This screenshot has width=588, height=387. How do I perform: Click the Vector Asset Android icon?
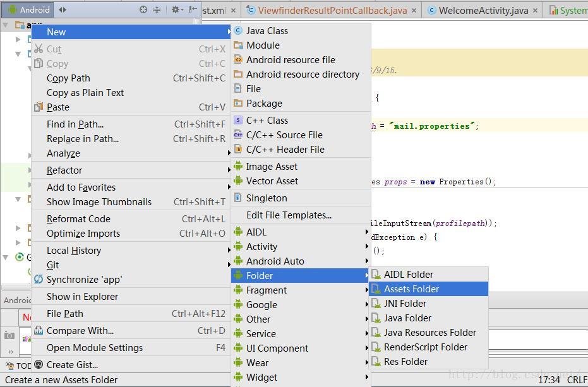point(237,181)
